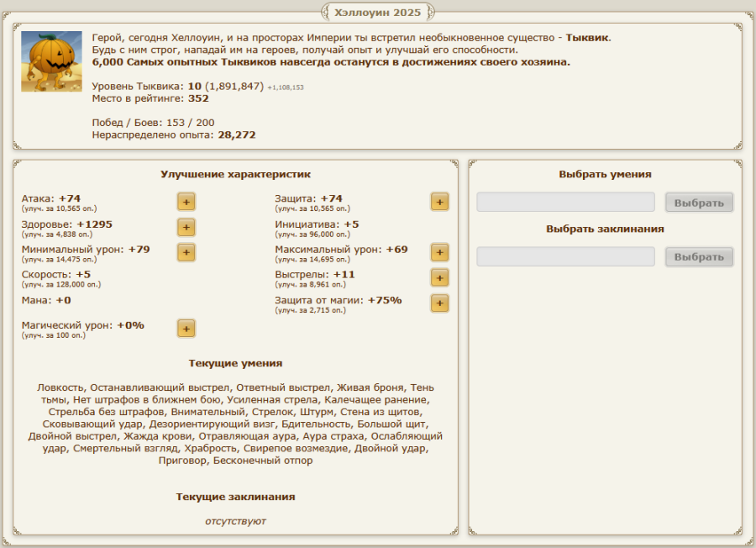
Task: Open the spells dropdown under Выбрать заклинания
Action: (565, 256)
